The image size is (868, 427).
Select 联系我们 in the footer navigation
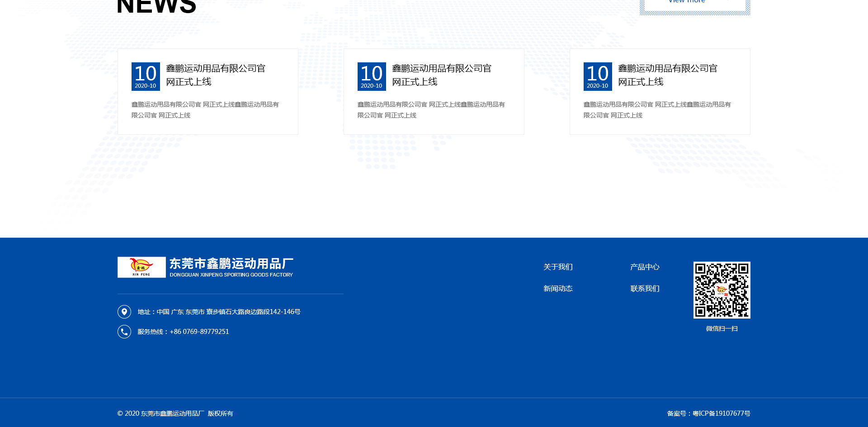coord(645,289)
